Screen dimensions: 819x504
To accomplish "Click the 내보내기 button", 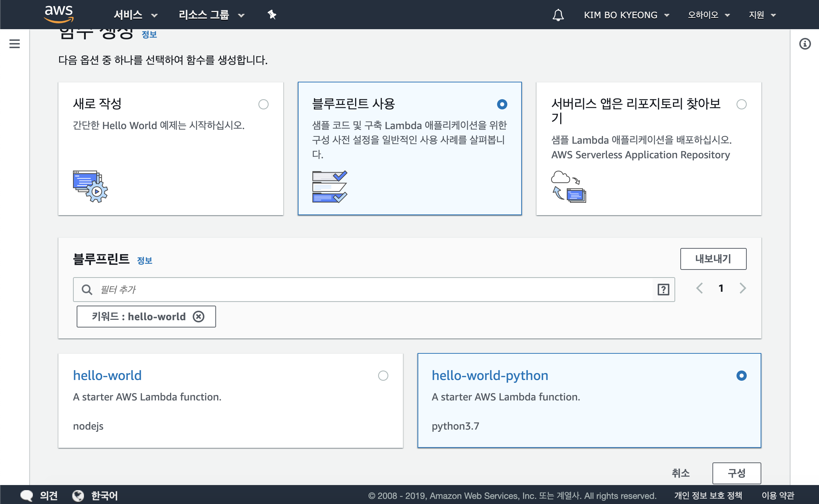I will [x=713, y=259].
